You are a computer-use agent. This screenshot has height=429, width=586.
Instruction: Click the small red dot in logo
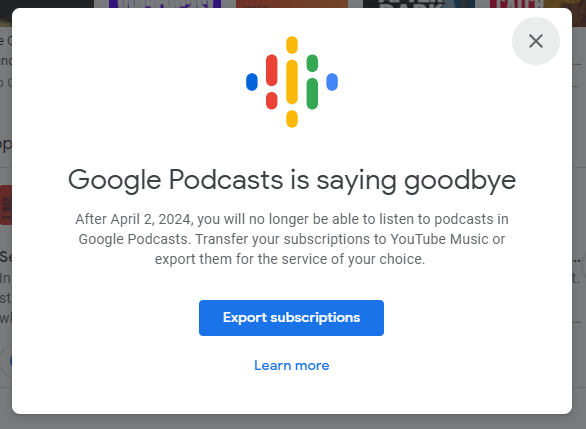[x=272, y=101]
